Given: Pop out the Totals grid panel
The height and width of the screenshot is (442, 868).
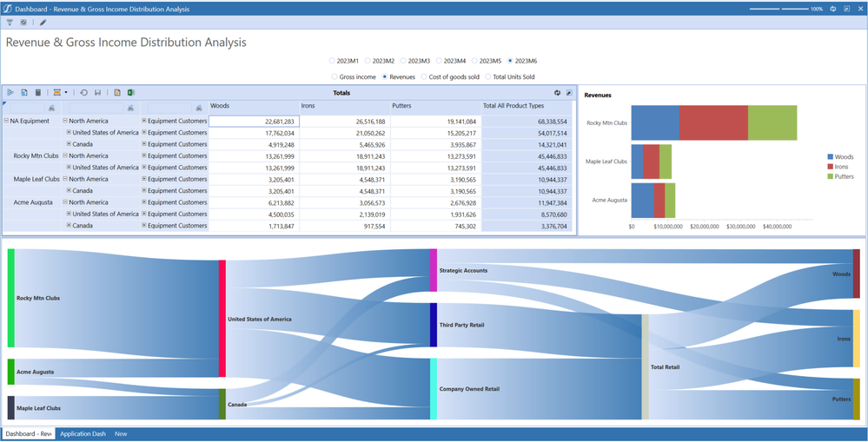Looking at the screenshot, I should [569, 93].
